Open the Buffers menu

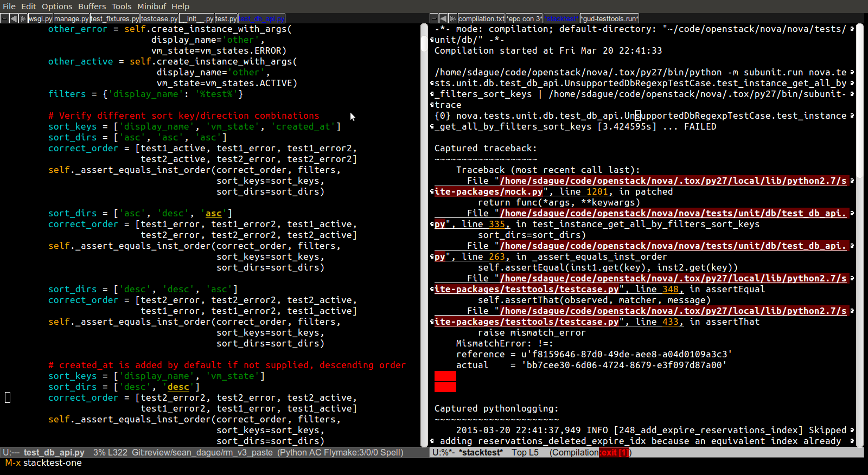click(x=92, y=7)
